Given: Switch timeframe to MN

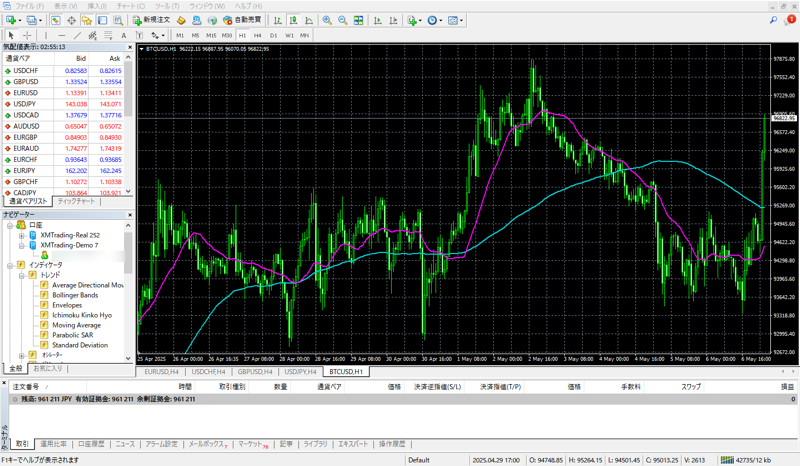Looking at the screenshot, I should [305, 35].
